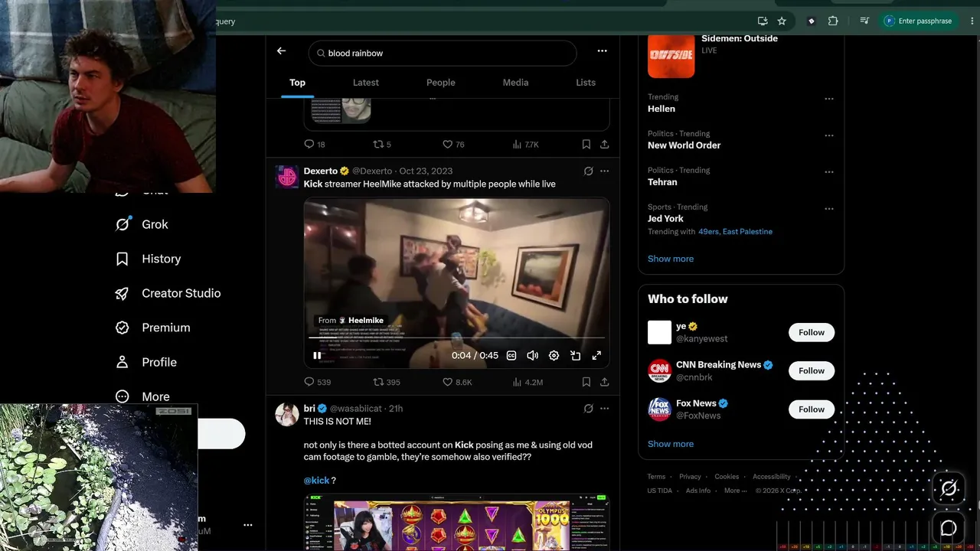Image resolution: width=980 pixels, height=551 pixels.
Task: Open options for the Tehran trend
Action: tap(828, 172)
